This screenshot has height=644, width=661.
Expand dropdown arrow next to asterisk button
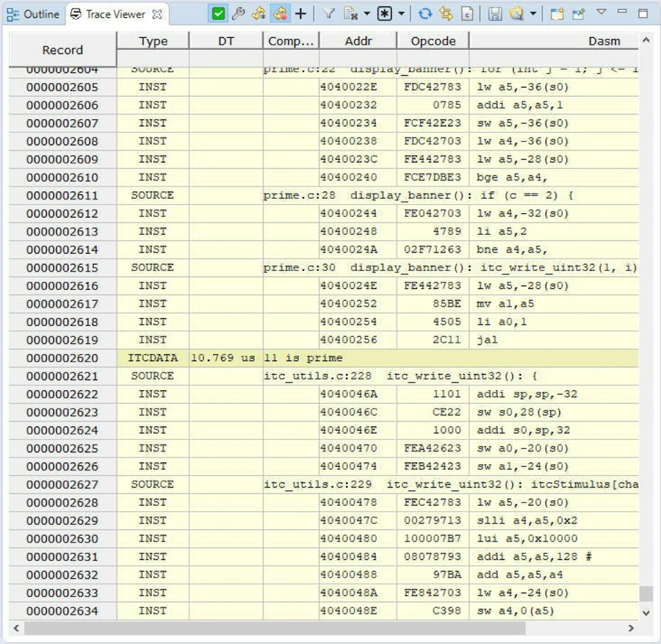(x=401, y=14)
